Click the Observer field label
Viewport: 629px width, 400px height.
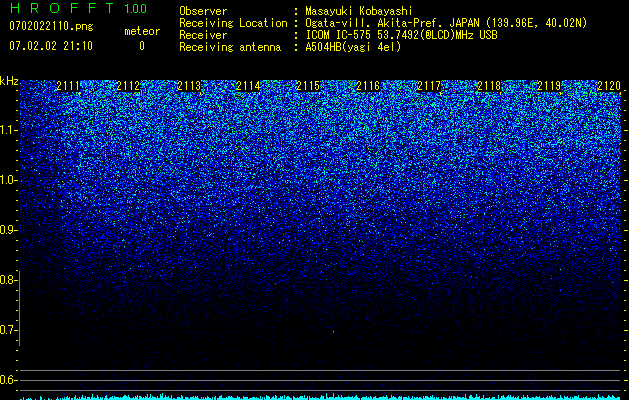(203, 11)
